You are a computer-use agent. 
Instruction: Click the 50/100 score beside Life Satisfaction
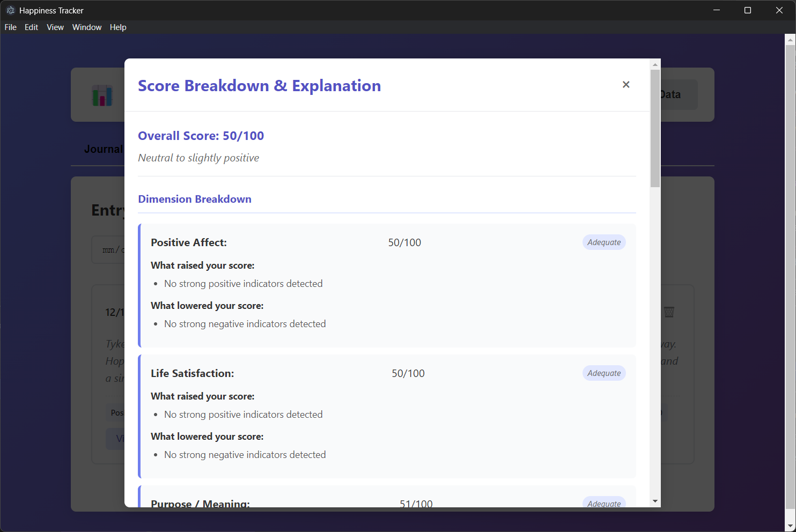pyautogui.click(x=408, y=373)
